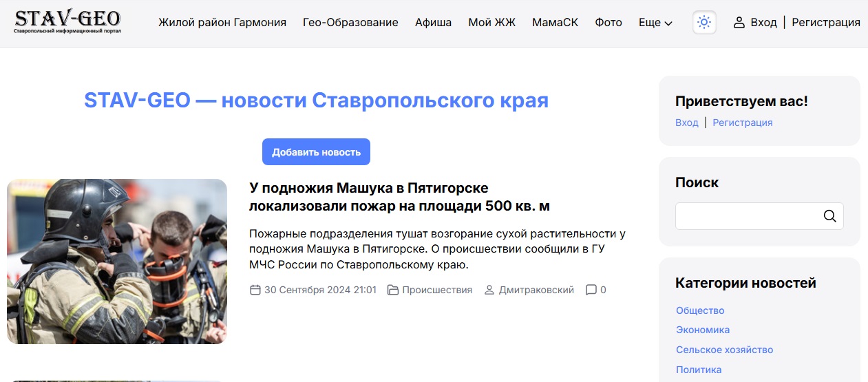Open the Афиша menu item

coord(433,23)
